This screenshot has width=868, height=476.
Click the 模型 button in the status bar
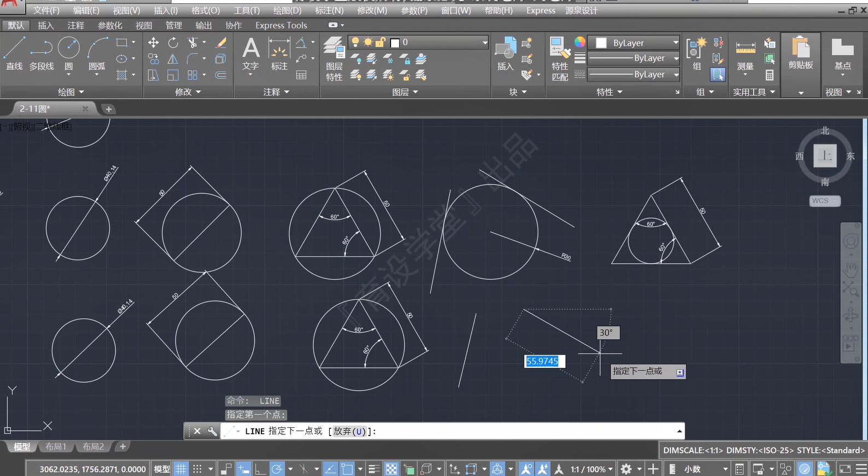(x=162, y=469)
